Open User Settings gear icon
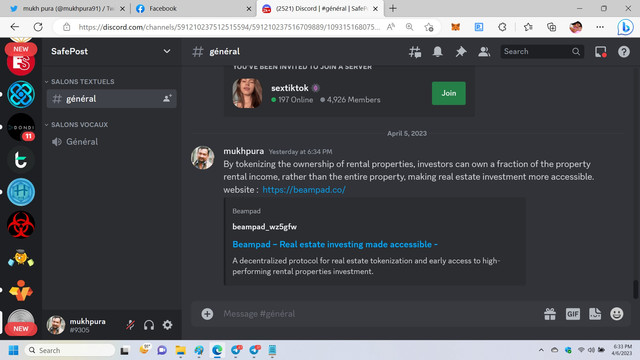This screenshot has height=360, width=640. click(x=167, y=325)
